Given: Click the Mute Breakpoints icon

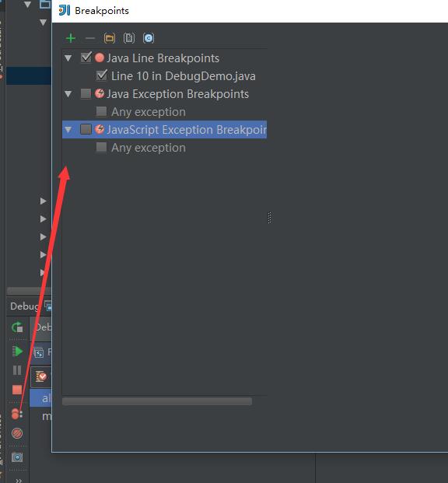Looking at the screenshot, I should pos(17,433).
